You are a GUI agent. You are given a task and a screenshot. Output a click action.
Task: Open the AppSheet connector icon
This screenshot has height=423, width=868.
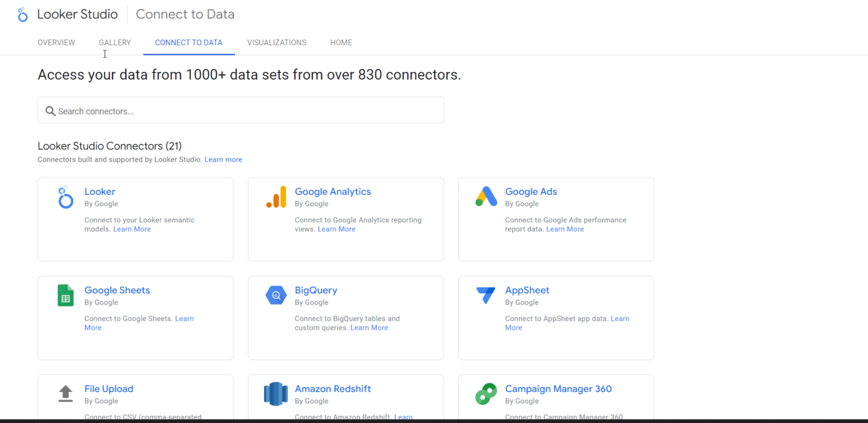pyautogui.click(x=485, y=295)
